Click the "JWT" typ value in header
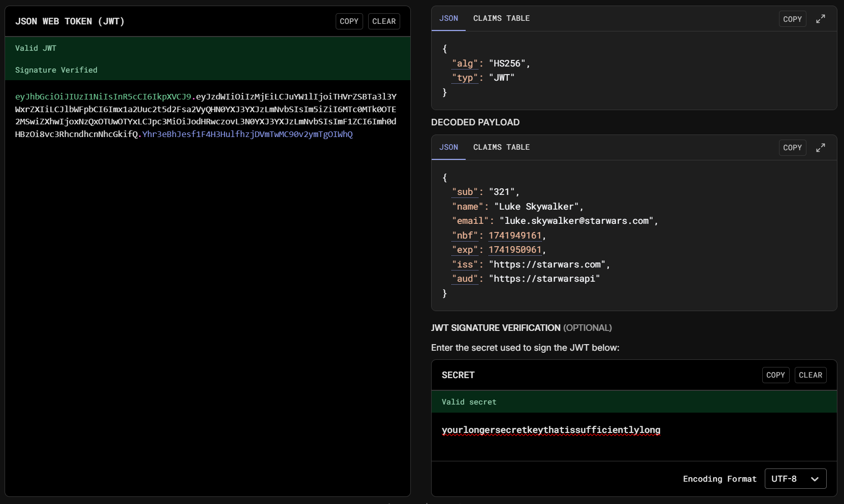The height and width of the screenshot is (504, 844). [x=502, y=78]
